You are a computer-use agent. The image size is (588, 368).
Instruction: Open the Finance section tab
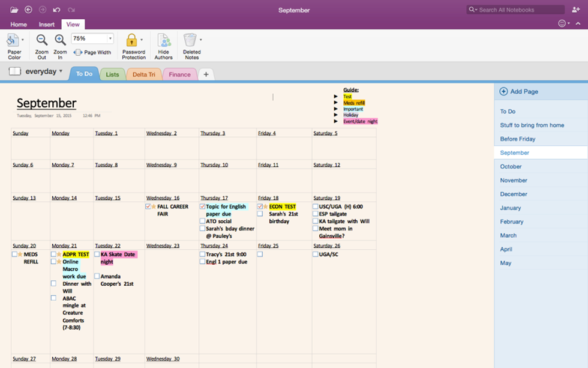click(x=179, y=74)
